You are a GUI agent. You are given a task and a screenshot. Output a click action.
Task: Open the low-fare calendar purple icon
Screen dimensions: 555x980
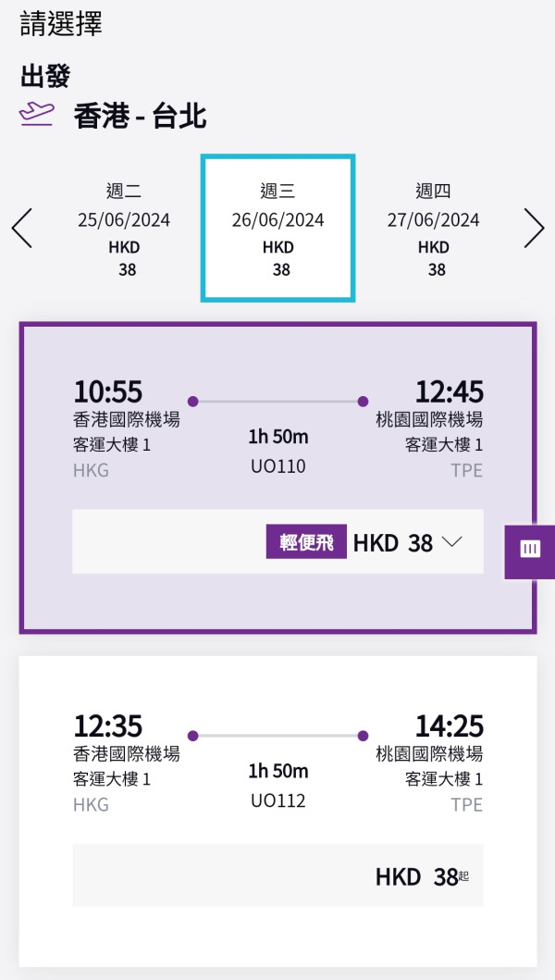pos(530,549)
